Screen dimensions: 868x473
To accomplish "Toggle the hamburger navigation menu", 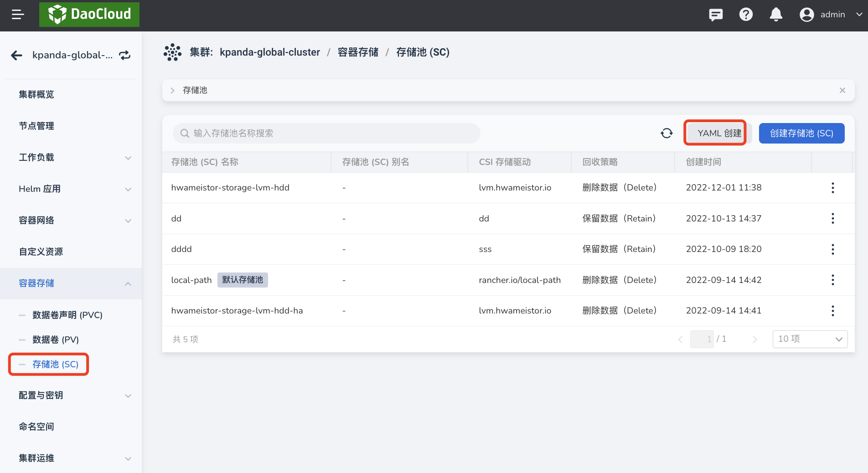I will (x=18, y=15).
